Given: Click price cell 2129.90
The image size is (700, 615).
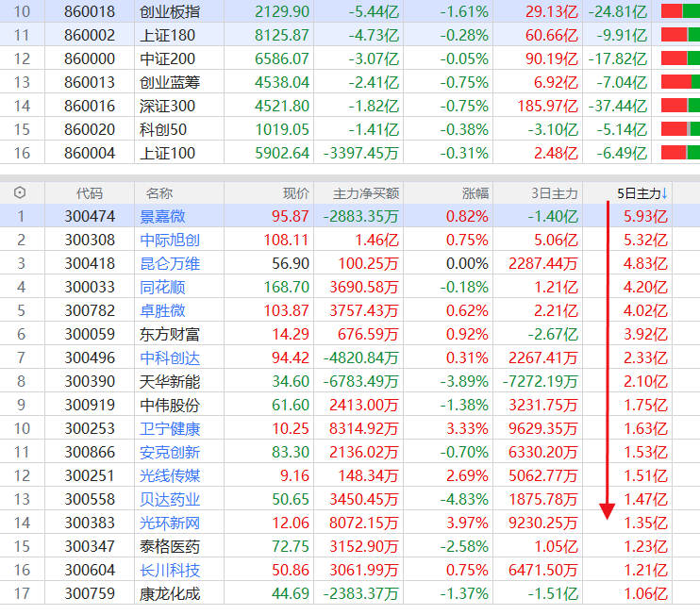Looking at the screenshot, I should pyautogui.click(x=282, y=11).
